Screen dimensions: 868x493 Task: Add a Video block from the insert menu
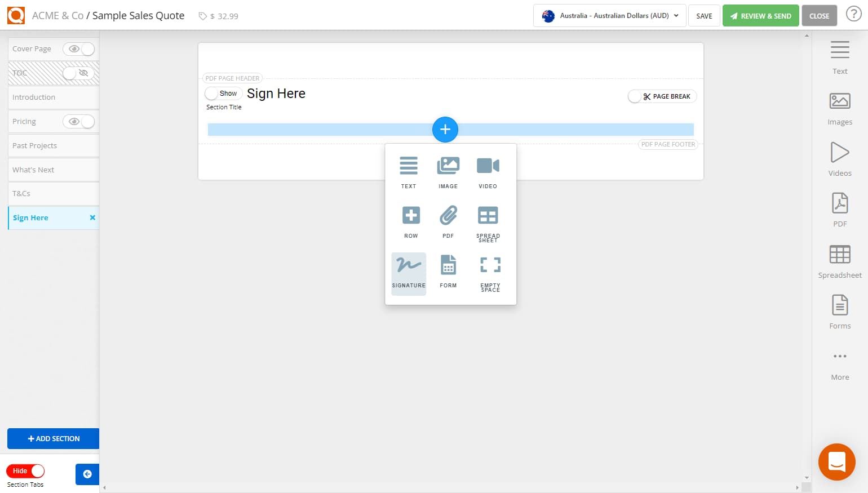(x=487, y=172)
